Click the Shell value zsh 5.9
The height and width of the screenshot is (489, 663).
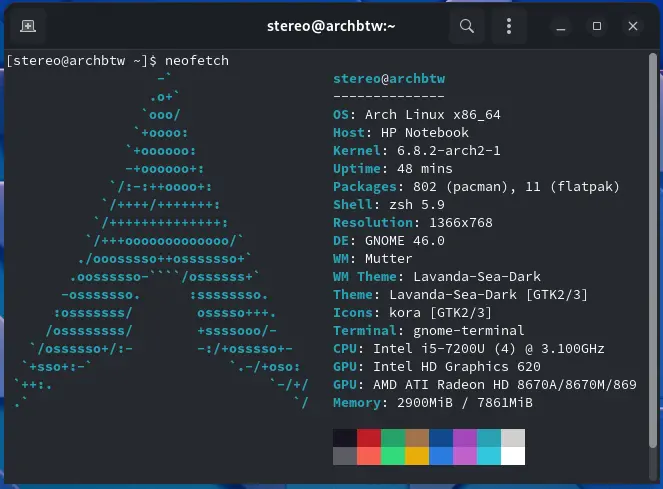(x=417, y=205)
